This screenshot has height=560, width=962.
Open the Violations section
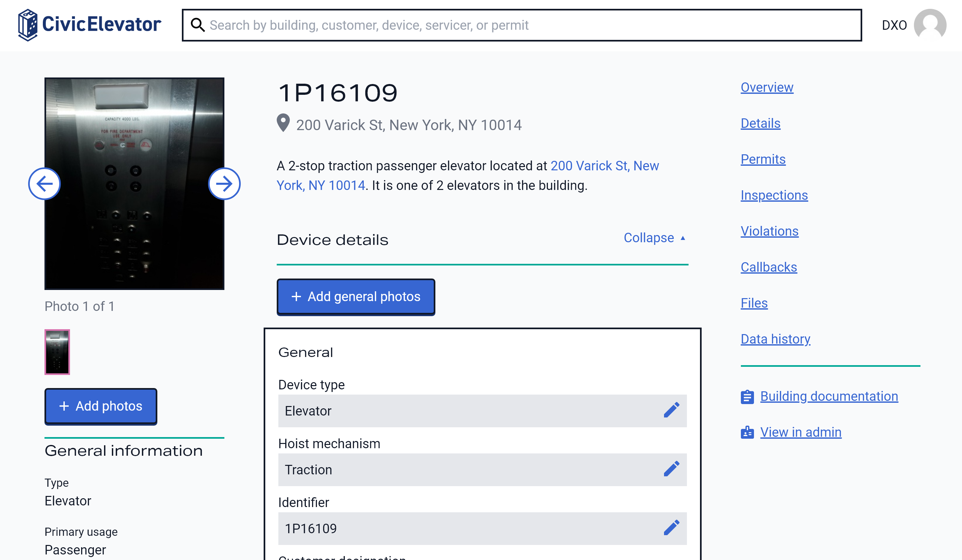pos(769,231)
